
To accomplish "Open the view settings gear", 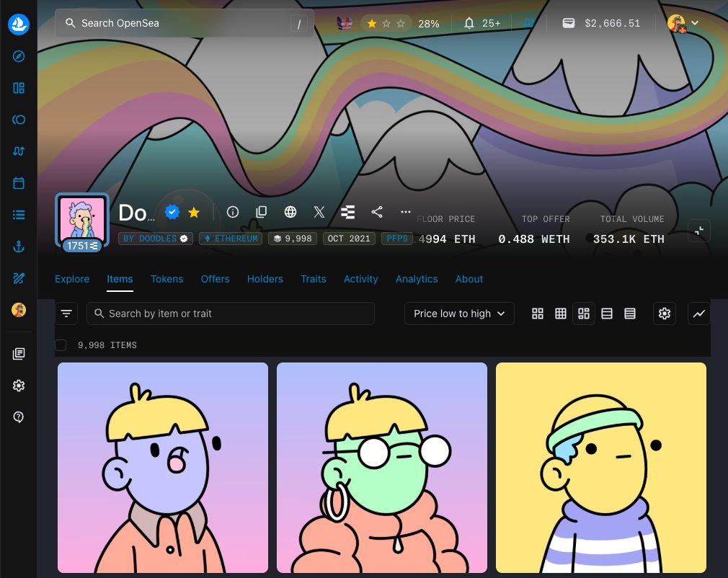I will pyautogui.click(x=665, y=314).
